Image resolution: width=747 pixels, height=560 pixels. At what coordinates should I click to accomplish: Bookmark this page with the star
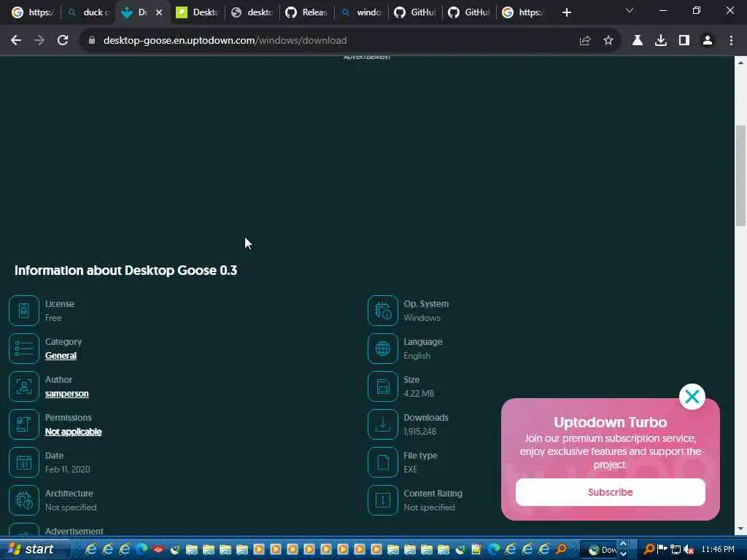(608, 41)
